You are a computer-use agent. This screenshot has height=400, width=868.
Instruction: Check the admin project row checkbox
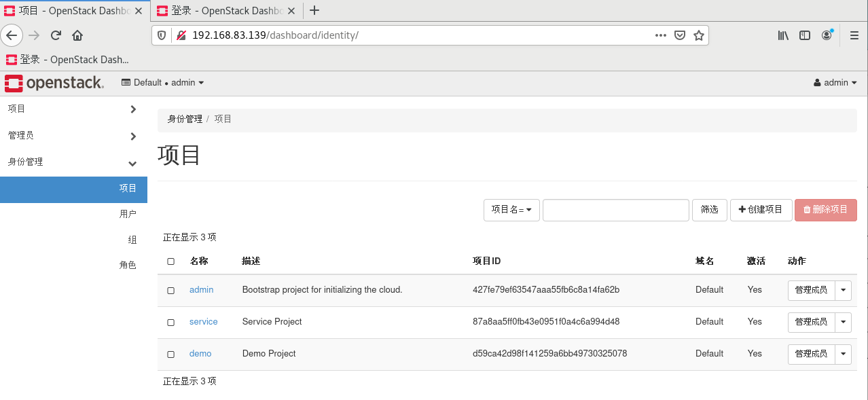pyautogui.click(x=170, y=291)
